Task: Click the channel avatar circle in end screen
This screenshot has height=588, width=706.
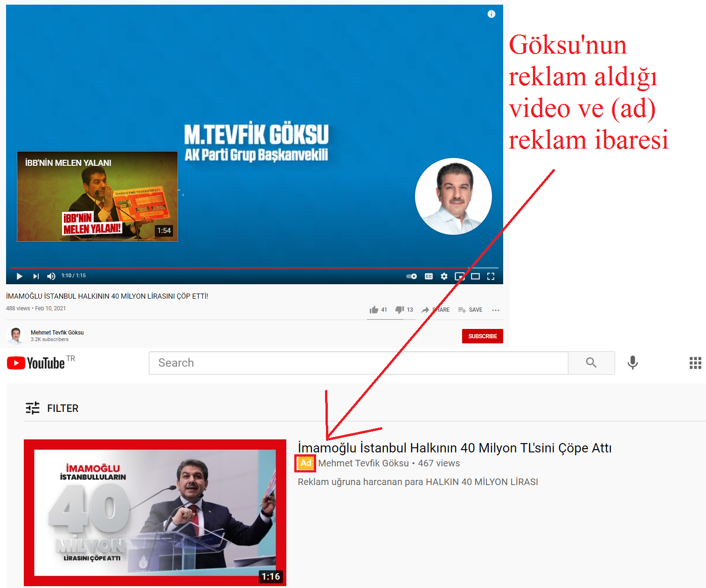Action: point(453,196)
